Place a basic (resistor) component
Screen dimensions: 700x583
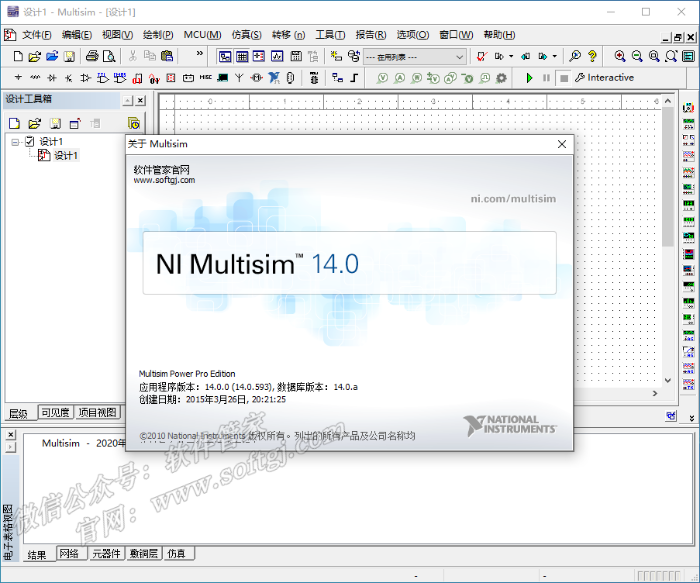[35, 78]
